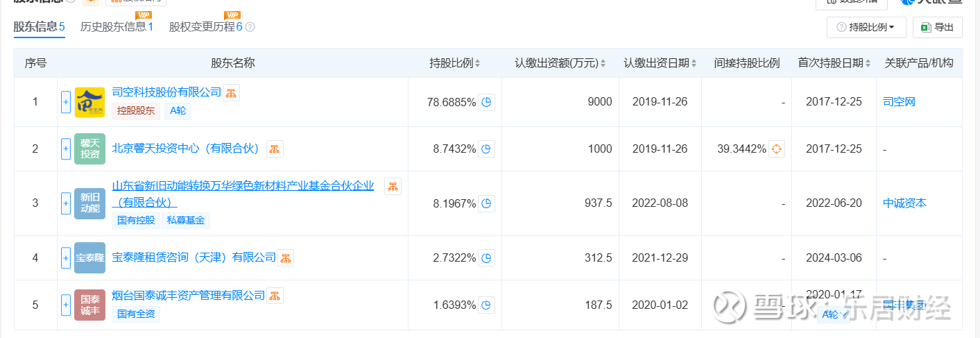
Task: Click the A轮 tag under 司空科技
Action: tap(178, 110)
